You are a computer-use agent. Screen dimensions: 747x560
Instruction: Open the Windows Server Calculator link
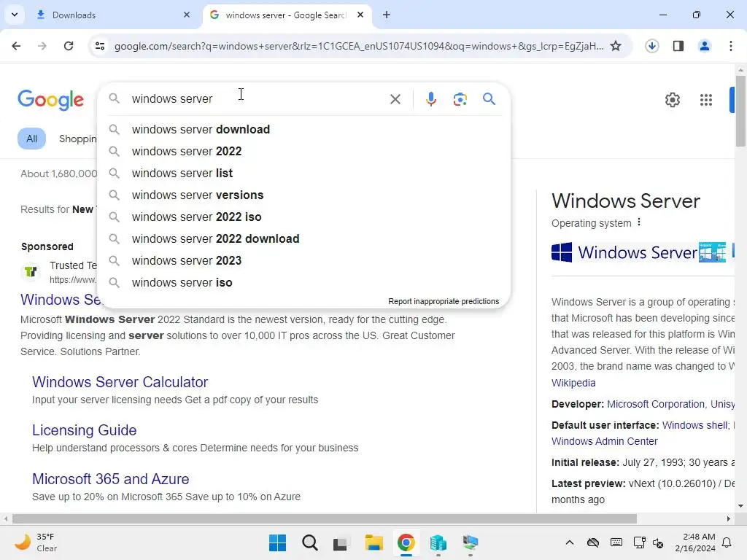point(120,382)
